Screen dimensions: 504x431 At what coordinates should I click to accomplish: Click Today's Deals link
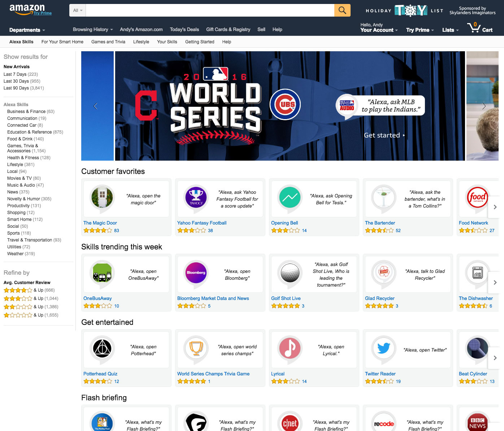click(184, 30)
